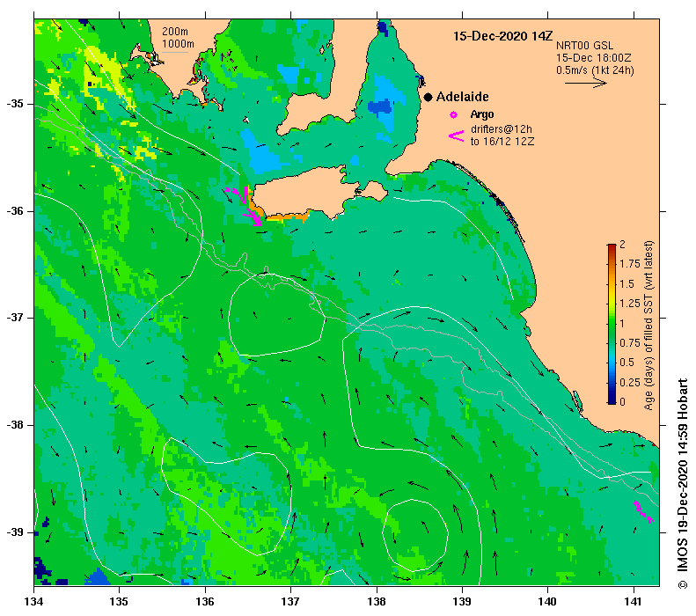This screenshot has width=696, height=616.
Task: Click the Adelaide label
Action: point(463,97)
